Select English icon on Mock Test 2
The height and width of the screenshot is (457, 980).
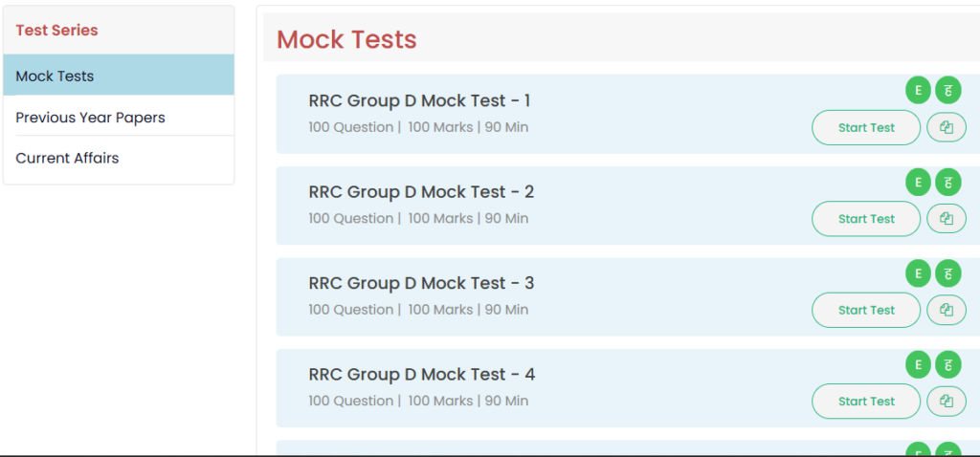(x=918, y=182)
